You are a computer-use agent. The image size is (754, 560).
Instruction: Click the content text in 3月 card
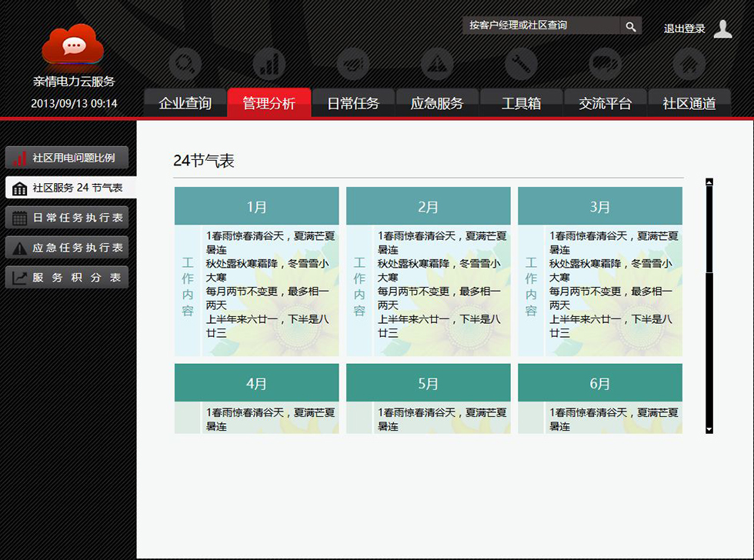pos(614,284)
